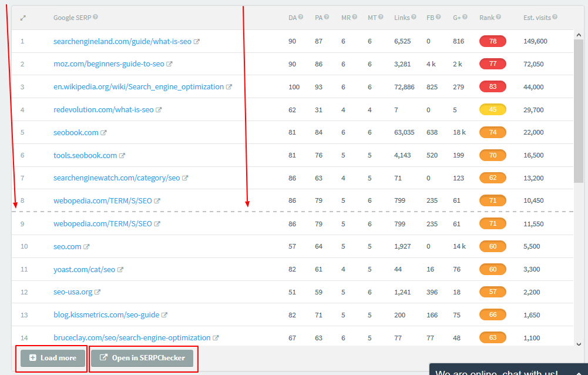588x375 pixels.
Task: Click the Rank column help icon
Action: [x=498, y=17]
